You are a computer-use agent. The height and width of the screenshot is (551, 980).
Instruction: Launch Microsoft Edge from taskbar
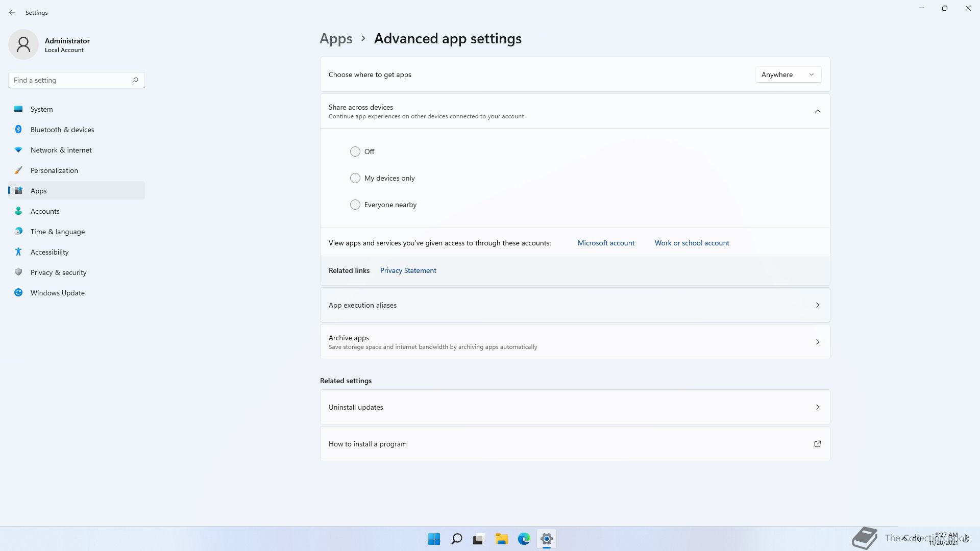pyautogui.click(x=524, y=539)
